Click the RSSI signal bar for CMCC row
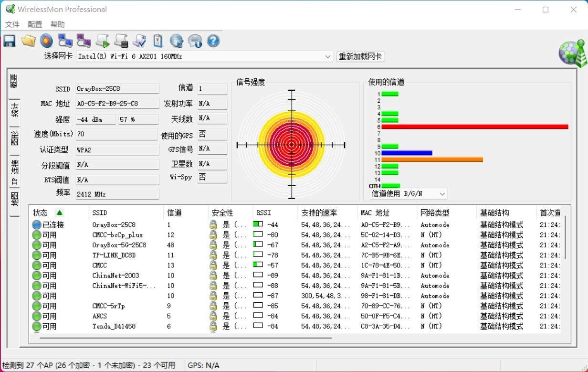Viewport: 588px width, 372px height. [x=258, y=265]
